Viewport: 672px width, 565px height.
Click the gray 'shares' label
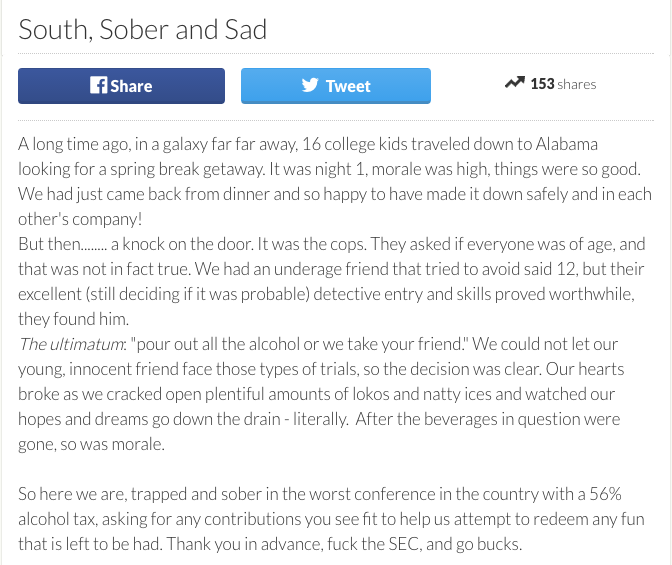coord(576,84)
